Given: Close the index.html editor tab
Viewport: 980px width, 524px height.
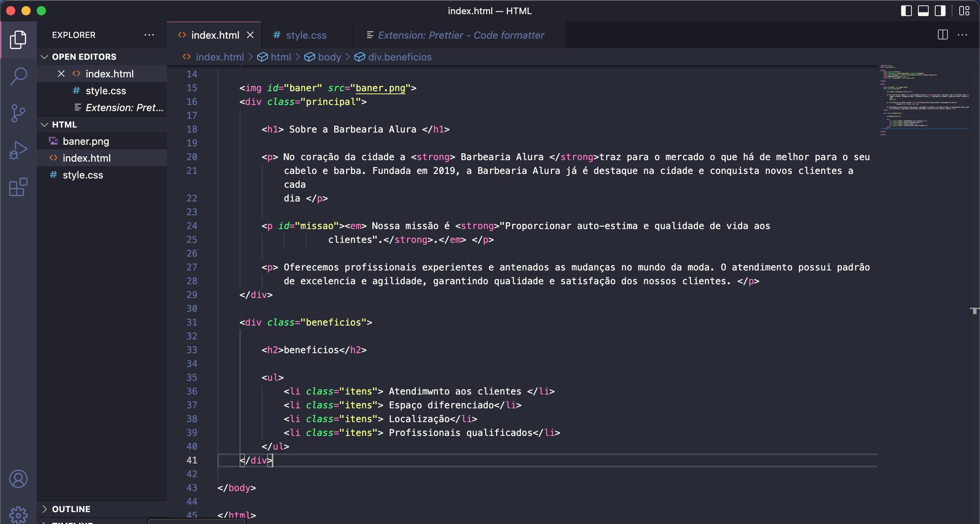Looking at the screenshot, I should pos(250,35).
